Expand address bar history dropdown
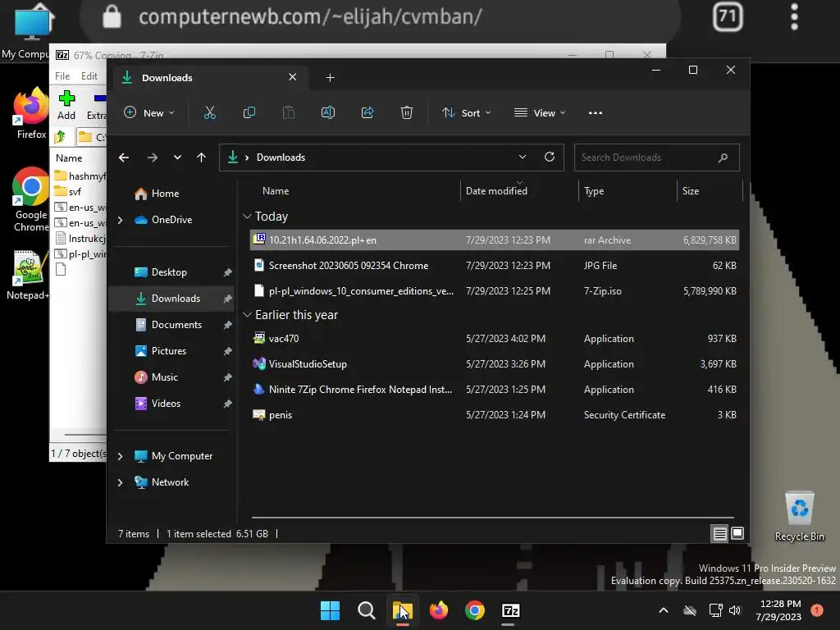Viewport: 840px width, 630px height. (523, 157)
